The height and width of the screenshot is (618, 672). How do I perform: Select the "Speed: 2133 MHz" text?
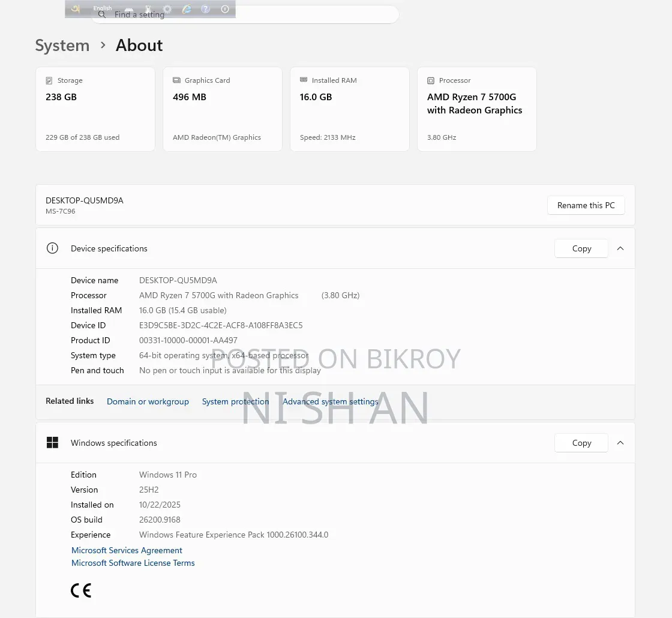coord(328,137)
